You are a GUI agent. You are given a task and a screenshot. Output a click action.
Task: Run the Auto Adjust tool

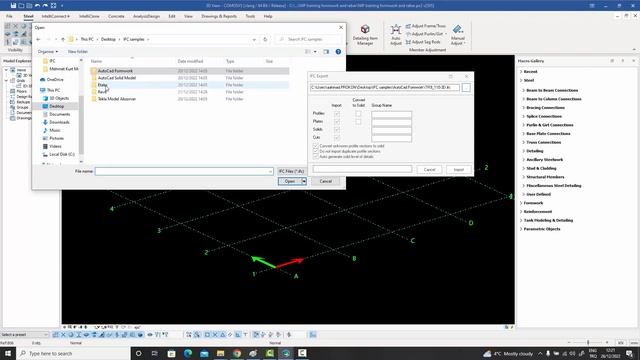coord(396,35)
